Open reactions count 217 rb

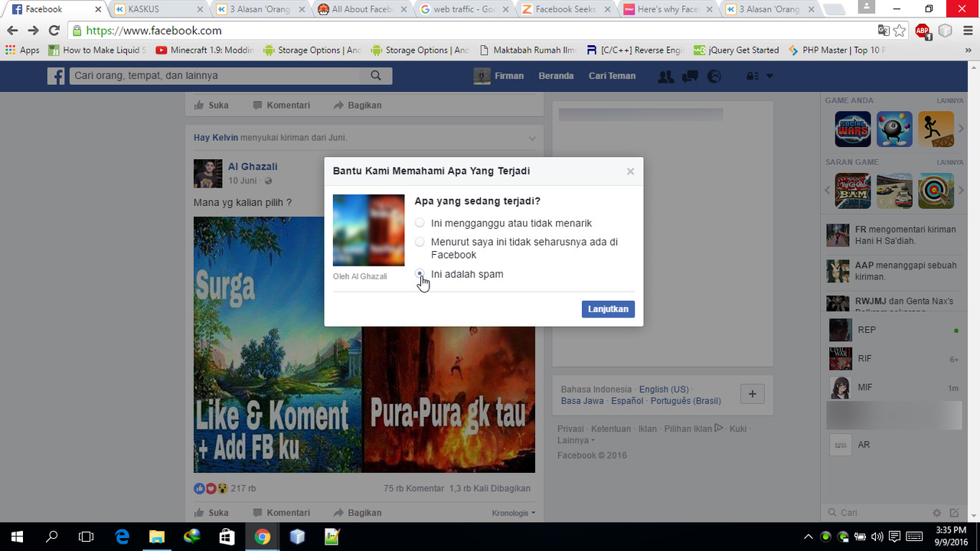243,488
